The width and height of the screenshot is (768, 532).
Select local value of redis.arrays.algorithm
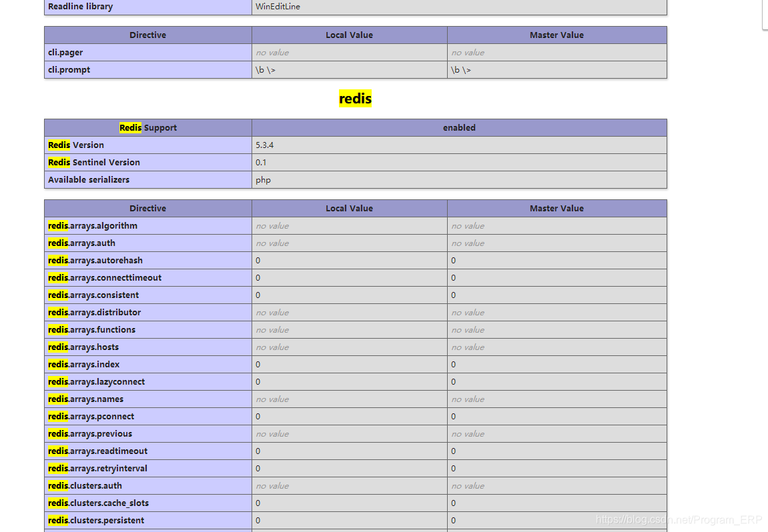[272, 225]
